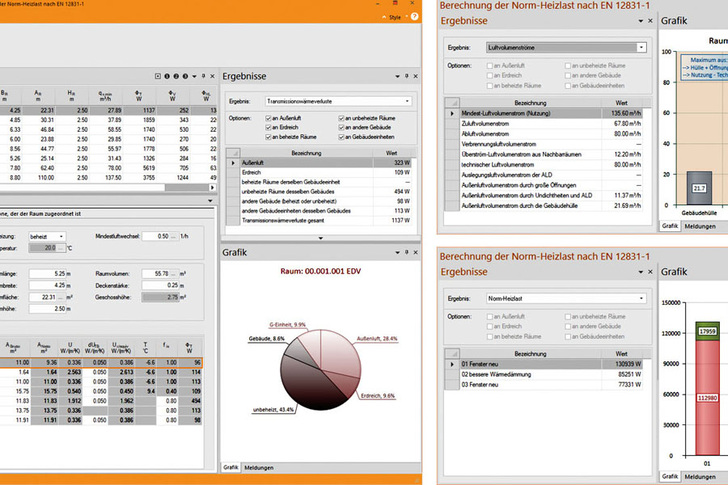728x485 pixels.
Task: Close the left Ergebnisse panel
Action: click(415, 76)
